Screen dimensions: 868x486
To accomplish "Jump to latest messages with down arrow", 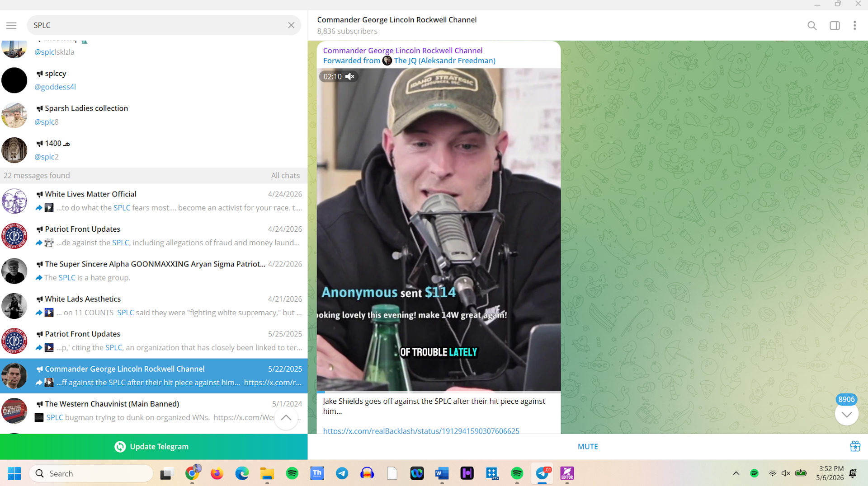I will (847, 414).
